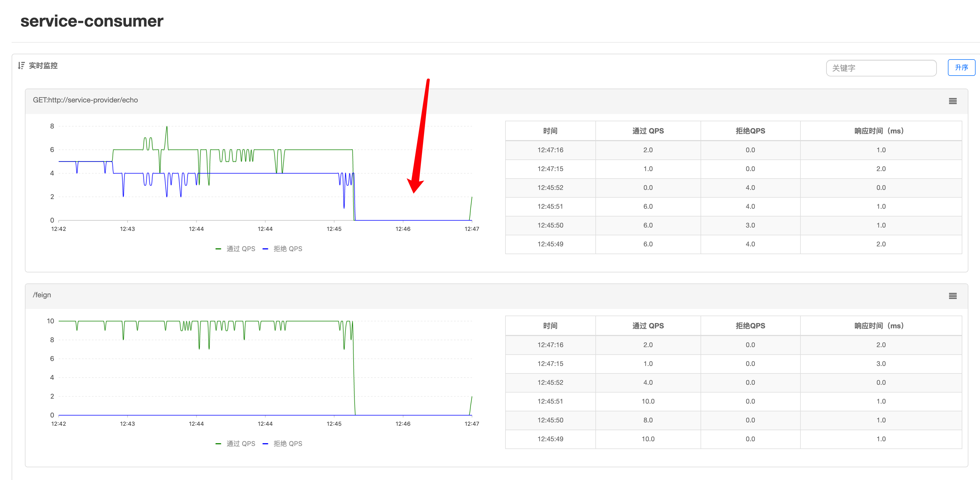Click the /feign panel title
This screenshot has width=980, height=480.
pyautogui.click(x=42, y=295)
